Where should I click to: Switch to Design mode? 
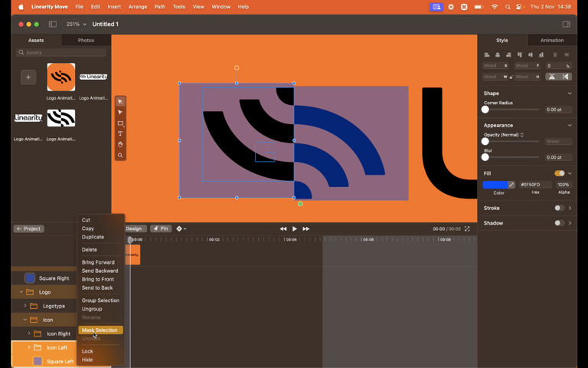pyautogui.click(x=133, y=228)
